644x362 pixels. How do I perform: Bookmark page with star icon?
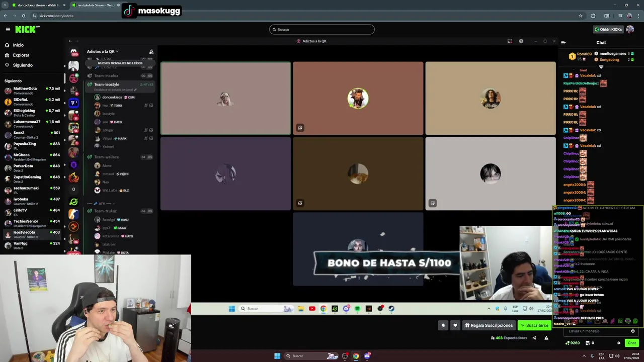point(581,16)
